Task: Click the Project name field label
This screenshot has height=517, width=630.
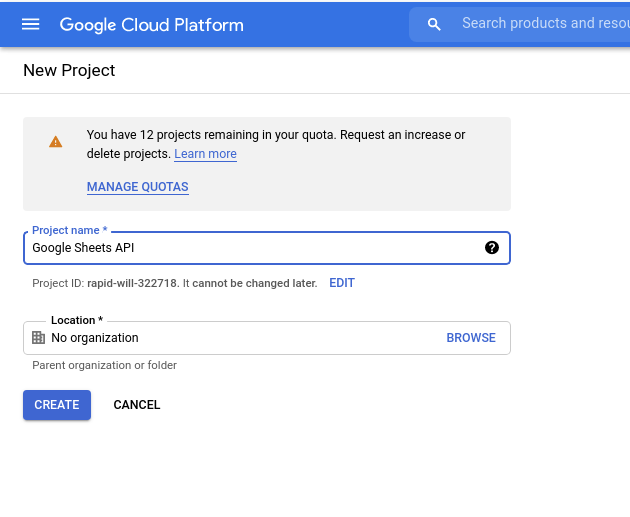Action: point(70,230)
